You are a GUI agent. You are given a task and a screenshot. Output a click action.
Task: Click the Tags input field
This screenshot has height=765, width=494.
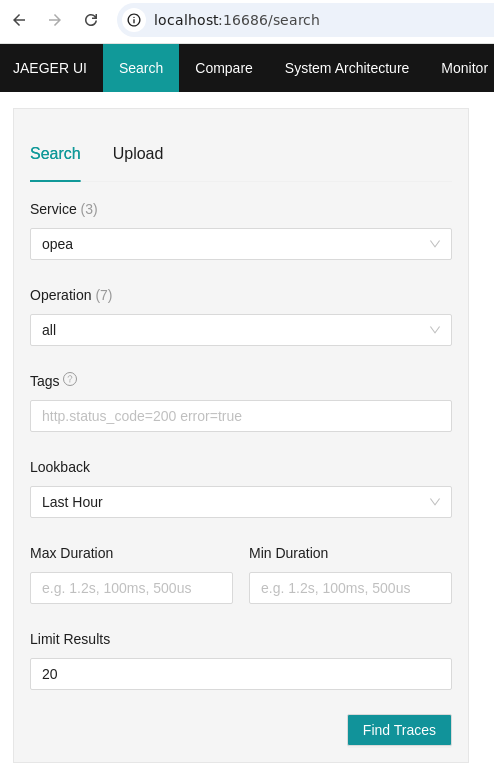coord(241,416)
